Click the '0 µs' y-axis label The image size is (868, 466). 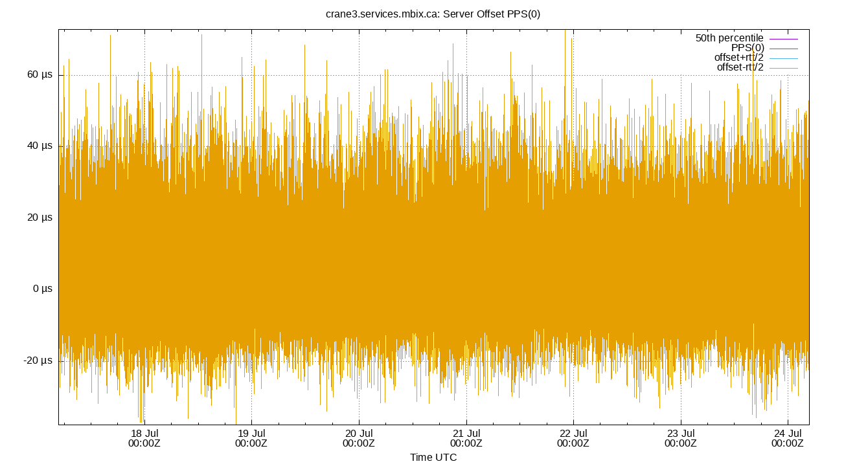42,289
